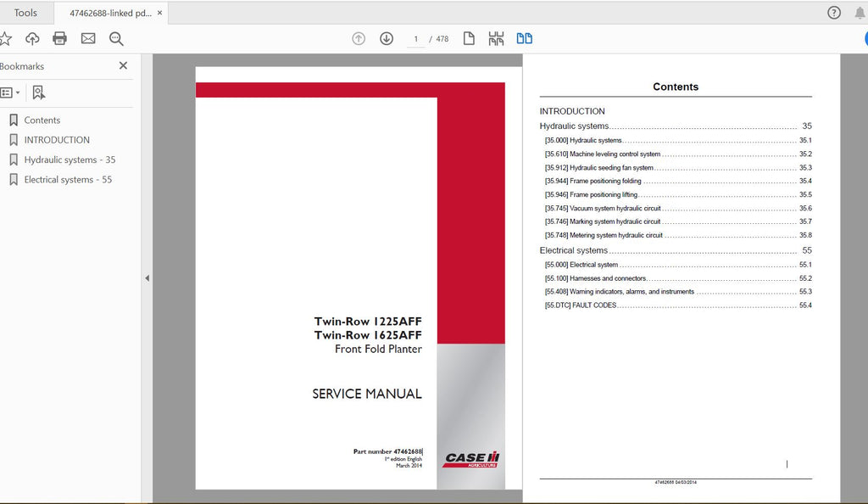The width and height of the screenshot is (868, 504).
Task: Select the single page view icon
Action: pos(469,38)
